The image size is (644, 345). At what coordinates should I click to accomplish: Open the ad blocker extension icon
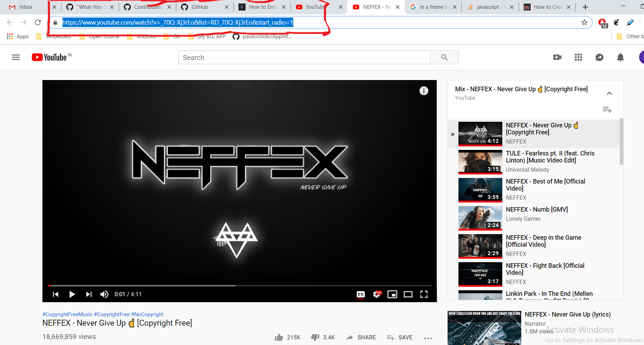point(602,23)
